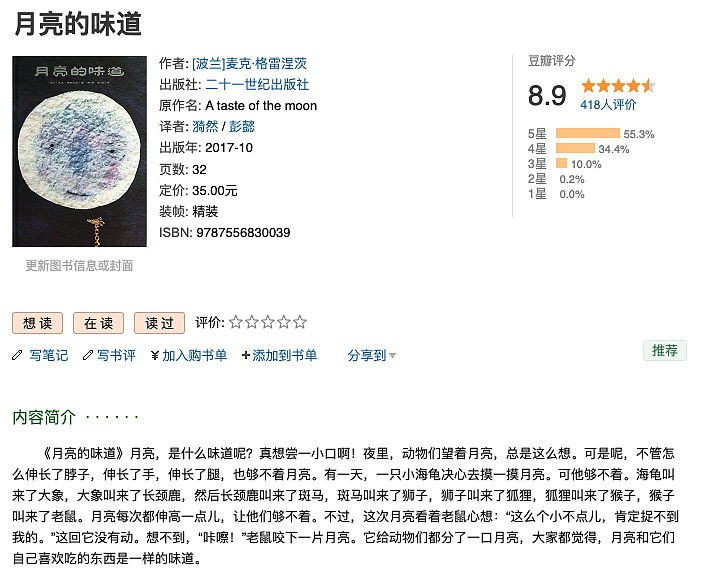This screenshot has width=706, height=578.
Task: Click the 5-star rating distribution bar
Action: pyautogui.click(x=587, y=133)
